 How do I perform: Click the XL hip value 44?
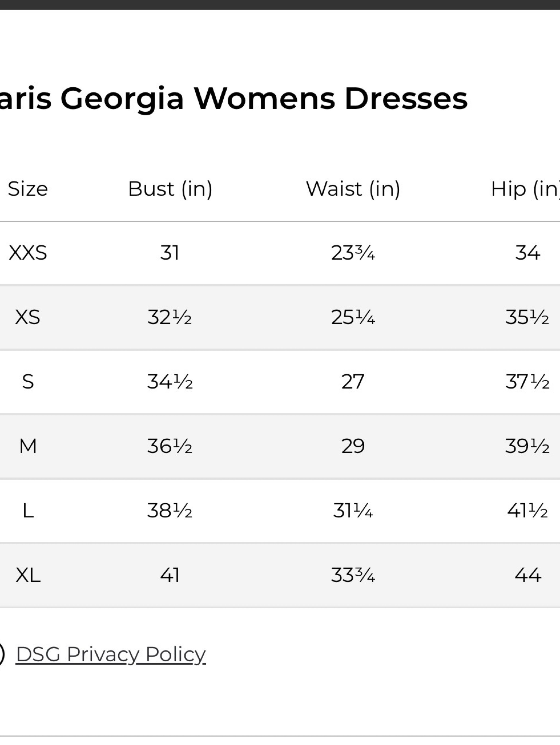(x=528, y=575)
